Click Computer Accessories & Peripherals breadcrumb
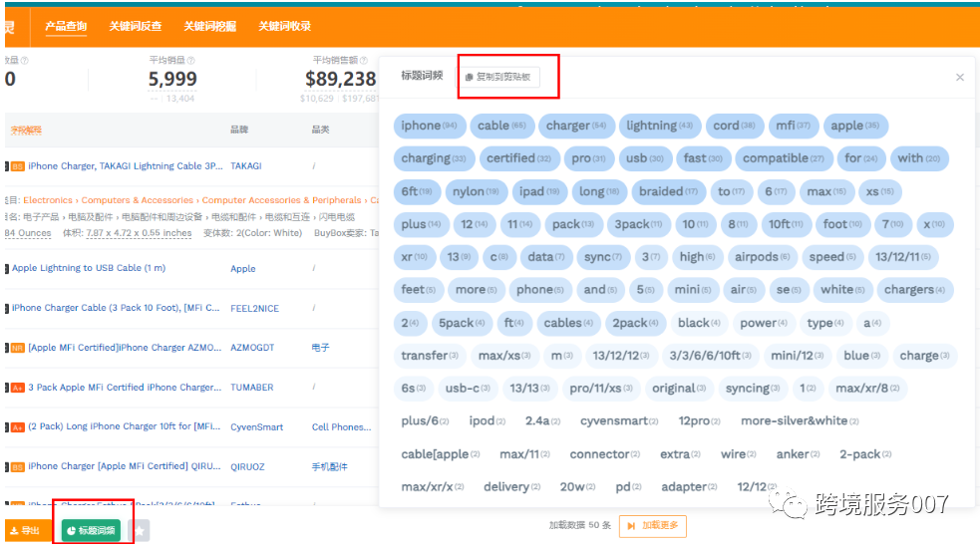Screen dimensions: 980x547 coord(281,200)
